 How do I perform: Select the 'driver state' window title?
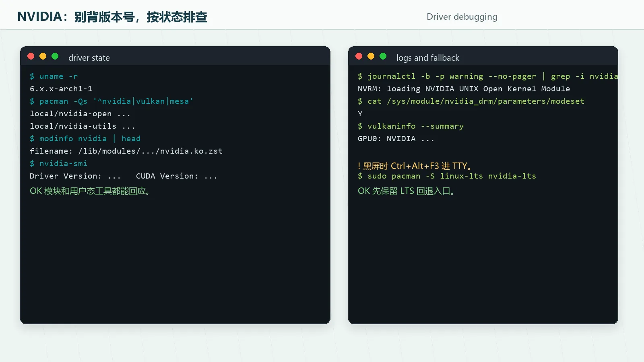click(x=89, y=58)
